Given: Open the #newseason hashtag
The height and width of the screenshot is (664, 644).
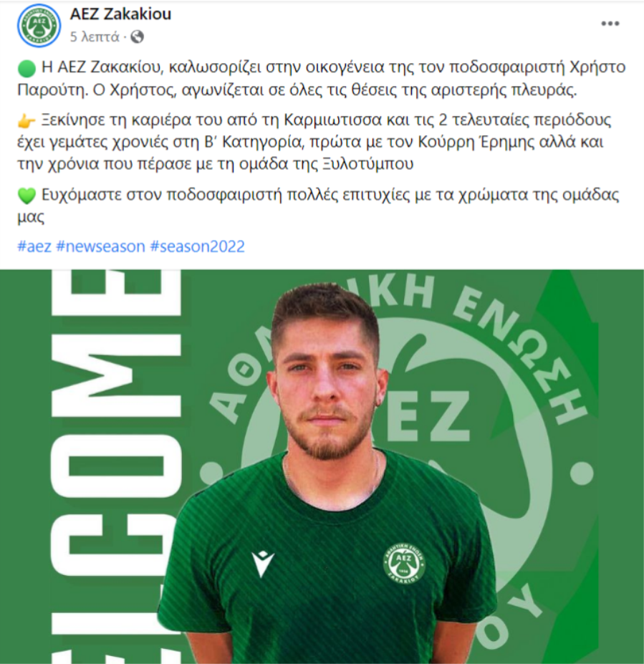Looking at the screenshot, I should tap(100, 246).
